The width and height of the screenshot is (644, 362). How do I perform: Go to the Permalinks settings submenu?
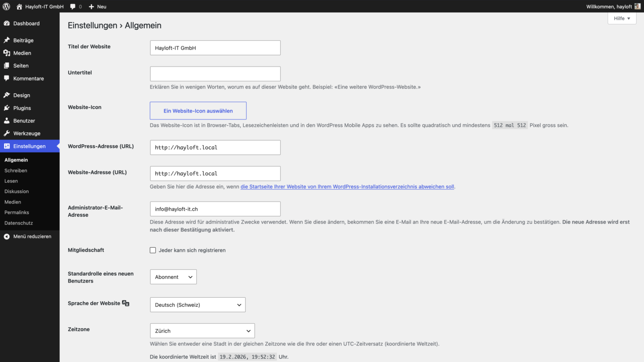pyautogui.click(x=17, y=212)
